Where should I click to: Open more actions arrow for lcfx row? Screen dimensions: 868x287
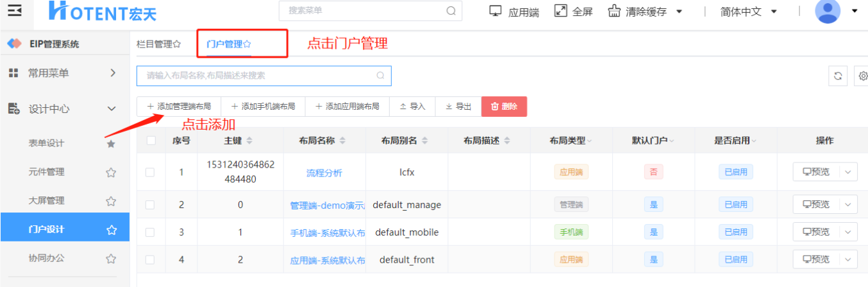click(849, 172)
